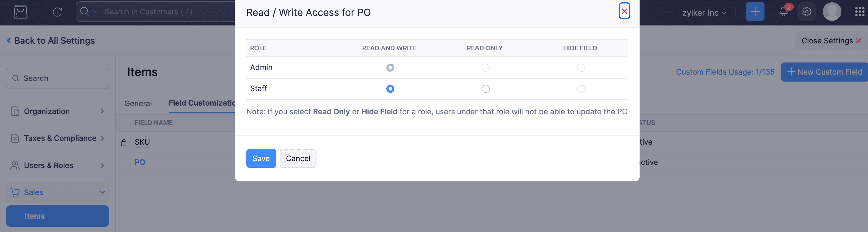The height and width of the screenshot is (232, 868).
Task: Click the notifications bell icon
Action: [x=783, y=12]
